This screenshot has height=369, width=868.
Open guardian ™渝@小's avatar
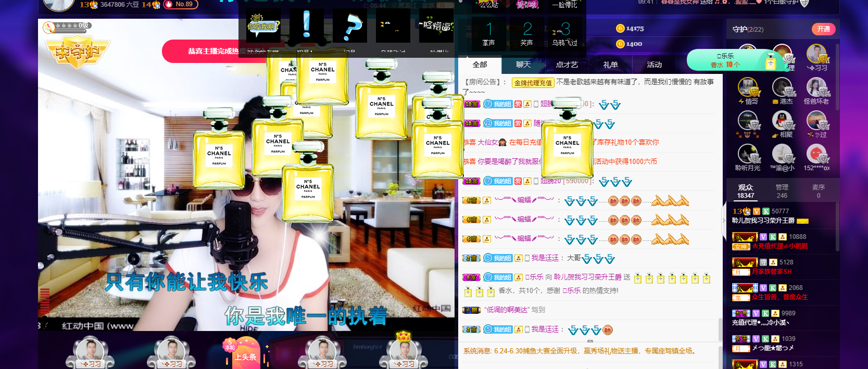783,154
